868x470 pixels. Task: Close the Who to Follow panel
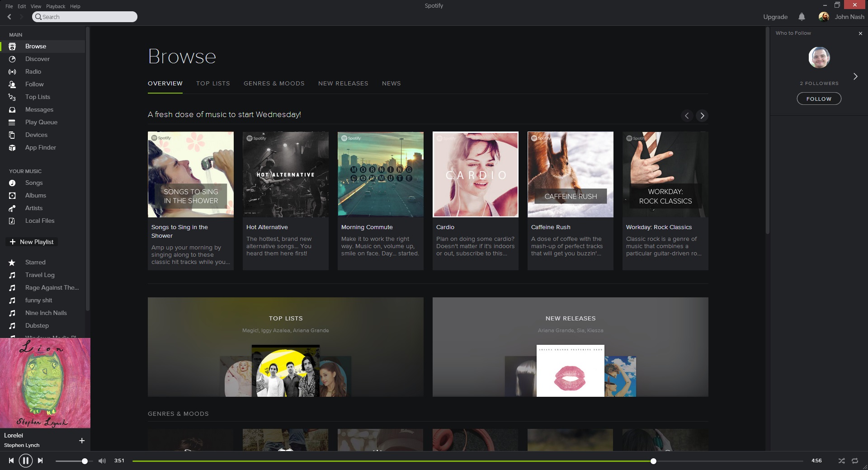[x=860, y=33]
